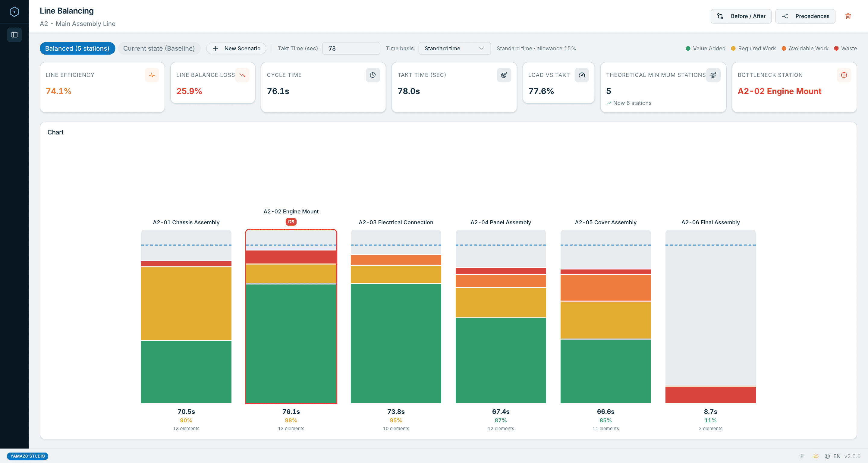Create a New Scenario
The width and height of the screenshot is (868, 463).
point(236,48)
